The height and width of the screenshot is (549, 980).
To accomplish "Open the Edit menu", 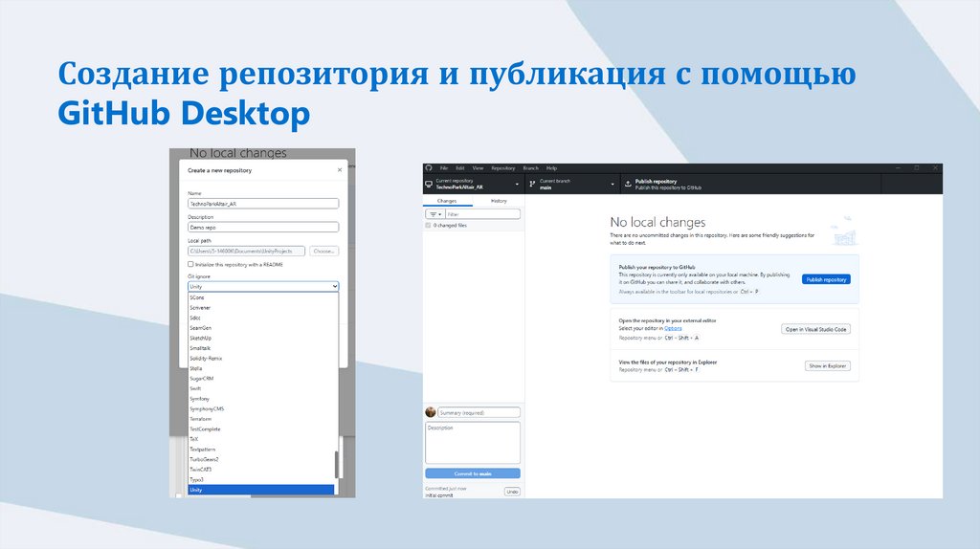I will click(460, 168).
